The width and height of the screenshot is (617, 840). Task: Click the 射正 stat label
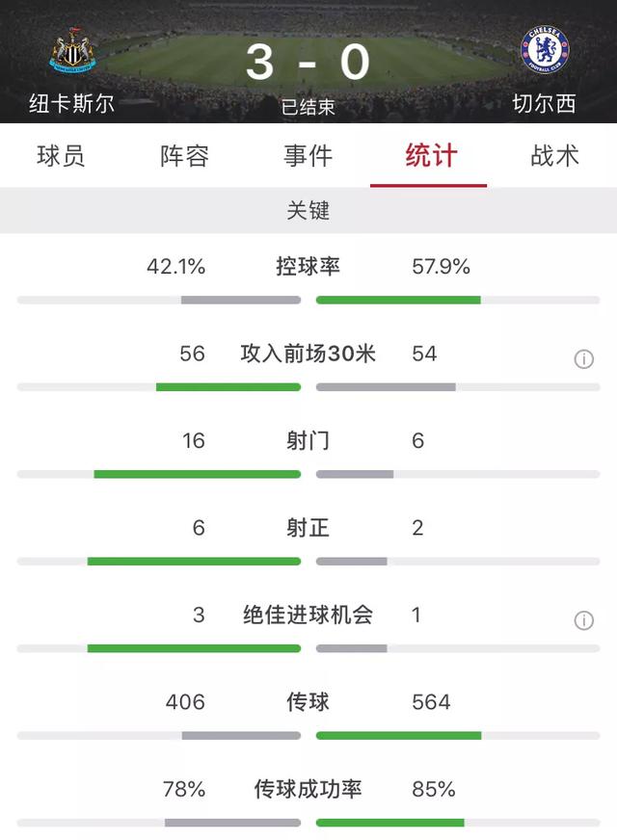coord(308,528)
